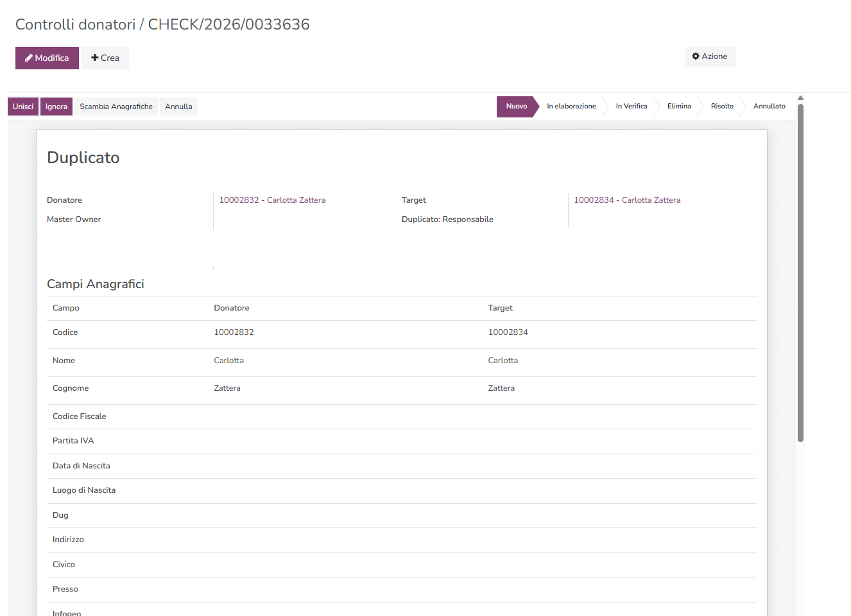
Task: Click the Donatore column header
Action: (x=232, y=308)
